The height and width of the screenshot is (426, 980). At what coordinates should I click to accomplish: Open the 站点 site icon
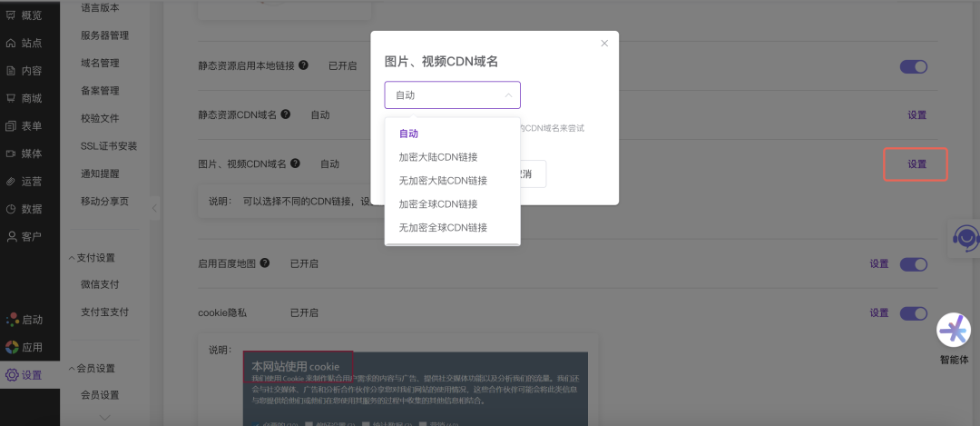[11, 43]
